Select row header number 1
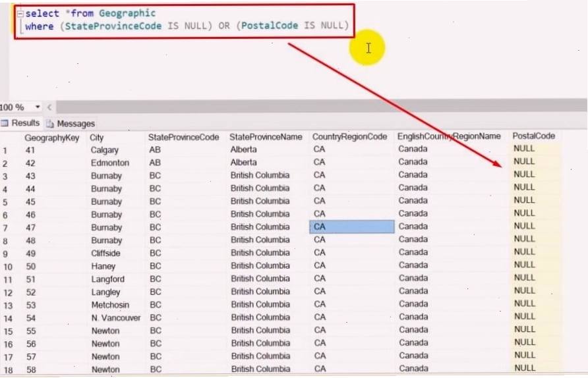The height and width of the screenshot is (378, 588). click(x=5, y=151)
